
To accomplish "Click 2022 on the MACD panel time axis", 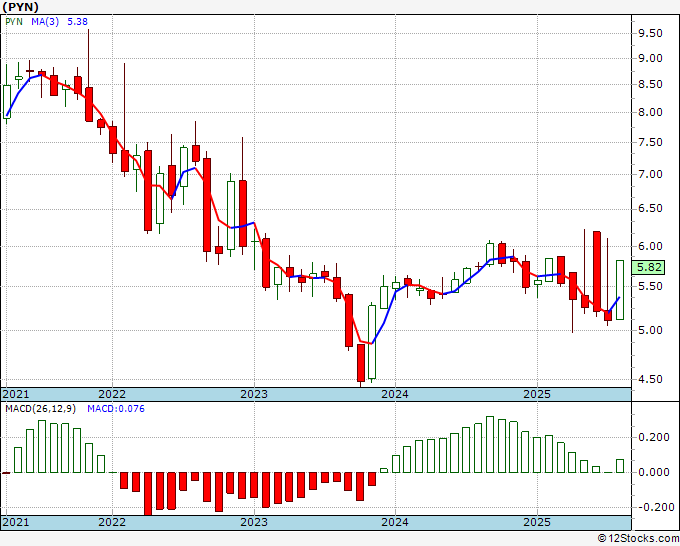I will point(112,522).
